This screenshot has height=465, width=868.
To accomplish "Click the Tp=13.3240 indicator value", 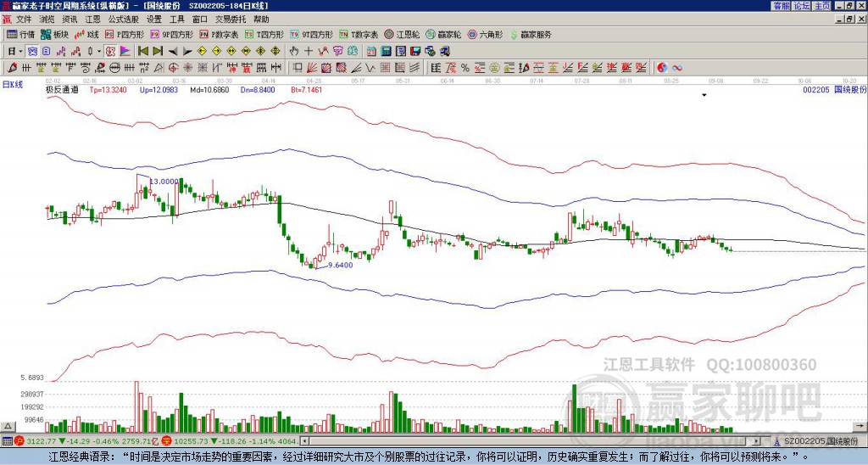I will [x=108, y=89].
